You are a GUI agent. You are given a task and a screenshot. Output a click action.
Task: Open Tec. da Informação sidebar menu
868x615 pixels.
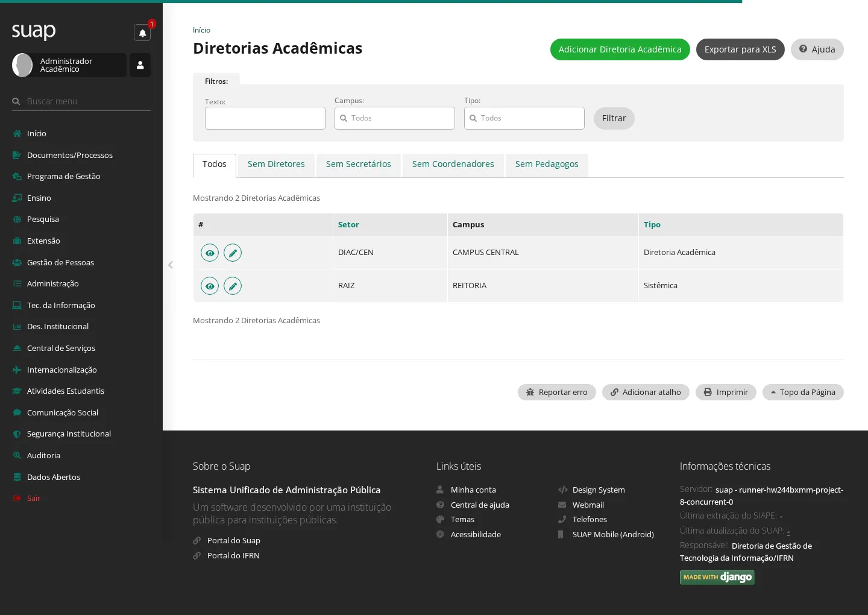(81, 305)
